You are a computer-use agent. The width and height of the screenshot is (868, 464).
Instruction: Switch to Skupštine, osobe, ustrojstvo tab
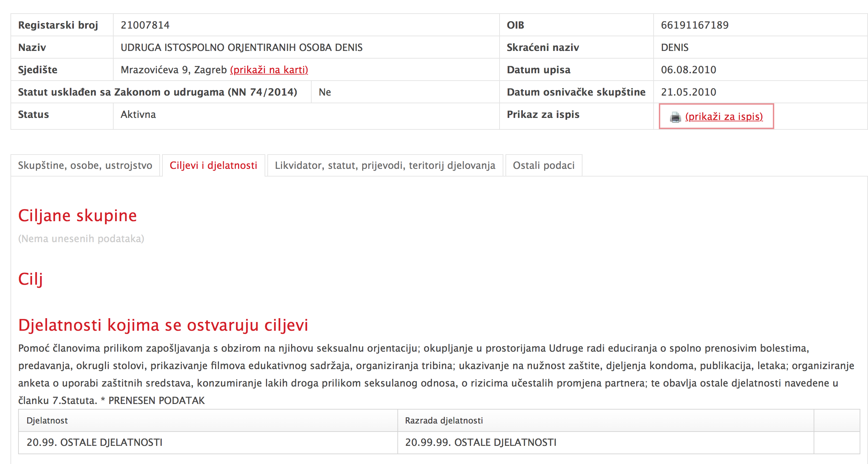[85, 165]
